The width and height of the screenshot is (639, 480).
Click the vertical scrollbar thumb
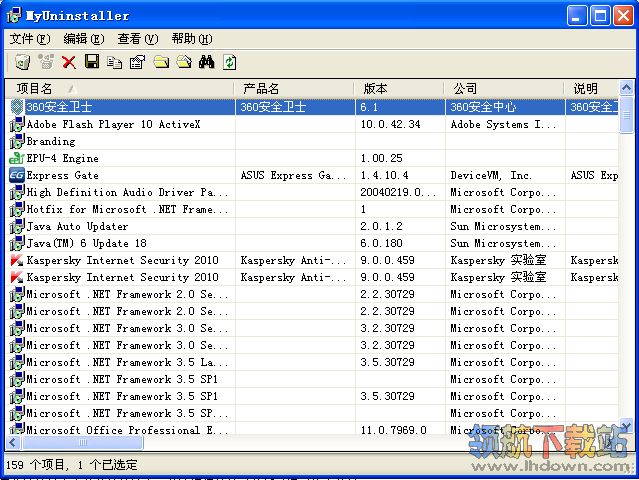pyautogui.click(x=626, y=115)
